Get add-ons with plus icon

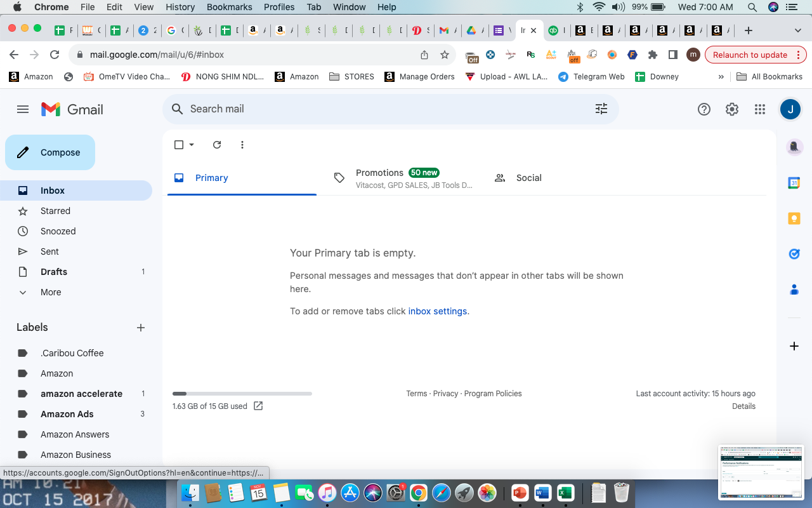[x=794, y=346]
